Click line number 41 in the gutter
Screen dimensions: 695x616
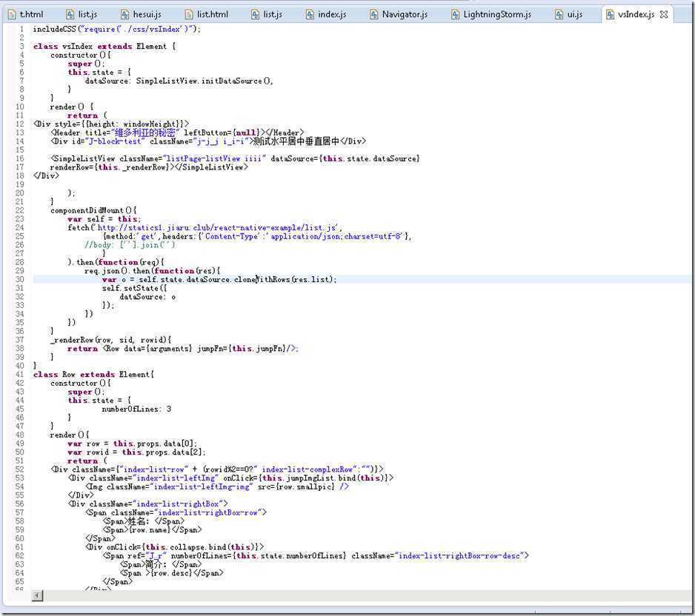pos(19,374)
